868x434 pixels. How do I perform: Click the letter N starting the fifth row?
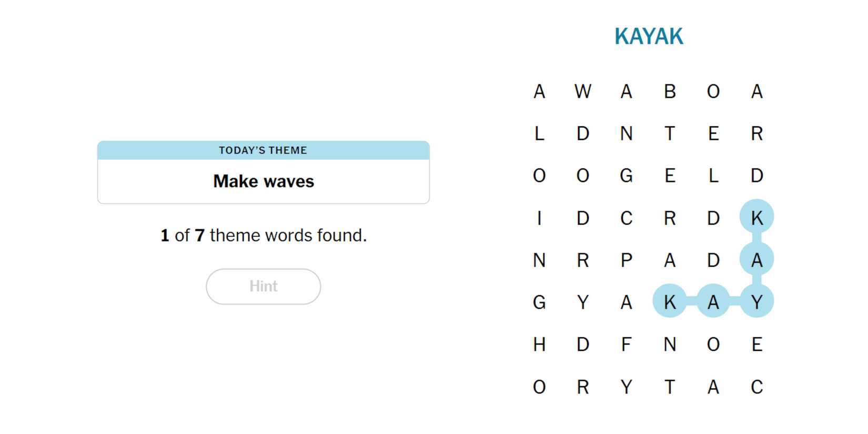(x=539, y=260)
